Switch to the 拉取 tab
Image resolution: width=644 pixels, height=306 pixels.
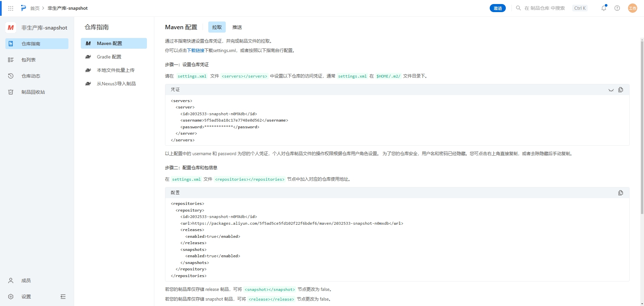point(217,27)
